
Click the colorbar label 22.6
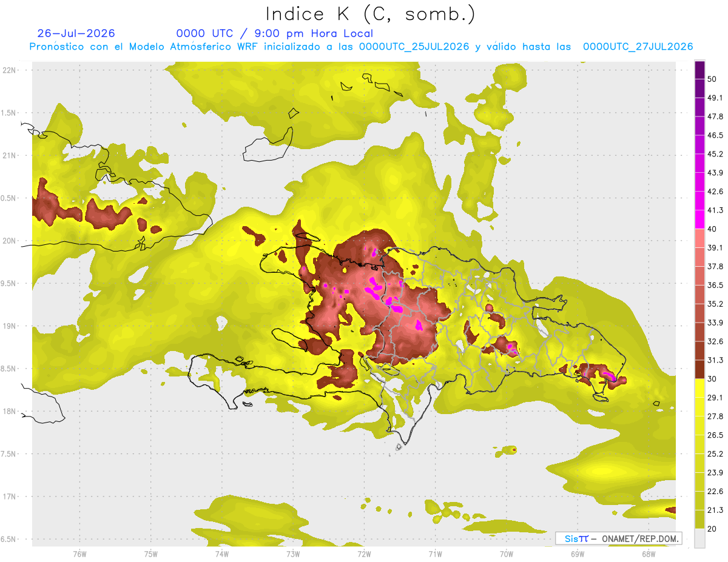[x=715, y=491]
